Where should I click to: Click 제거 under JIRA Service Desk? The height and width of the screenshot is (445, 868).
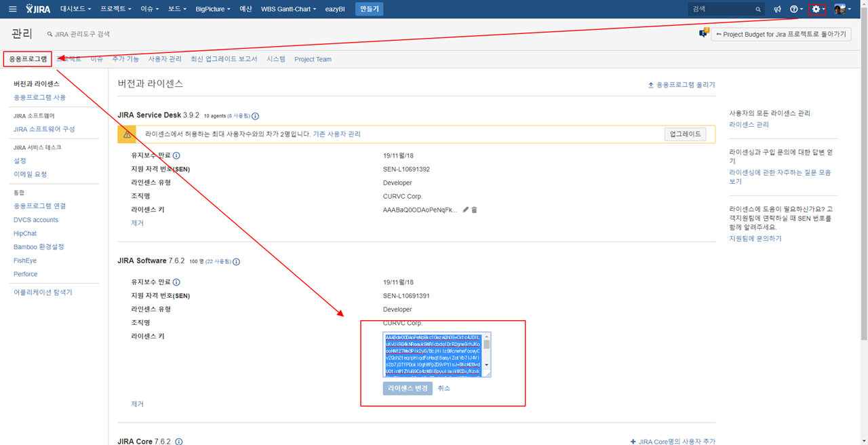pos(138,223)
